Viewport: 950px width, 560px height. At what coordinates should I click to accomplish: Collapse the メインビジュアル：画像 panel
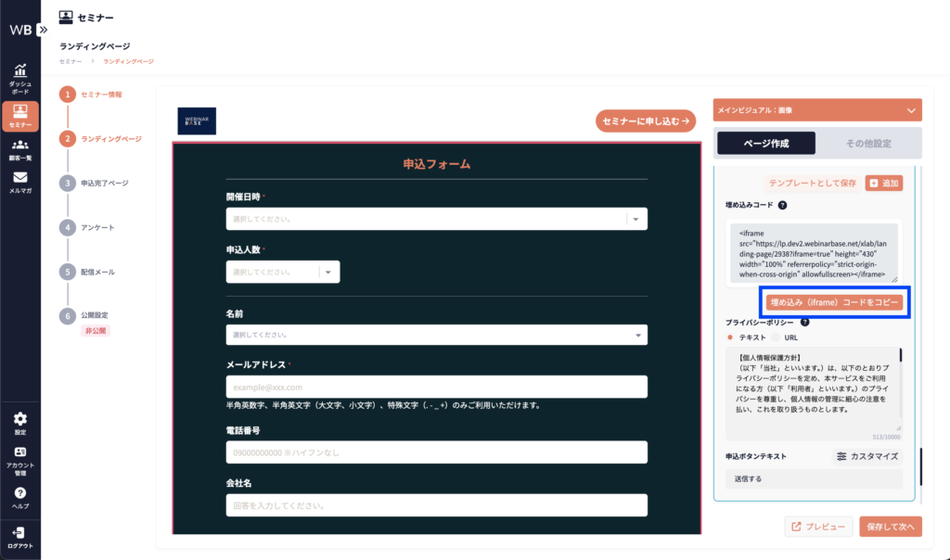(912, 111)
